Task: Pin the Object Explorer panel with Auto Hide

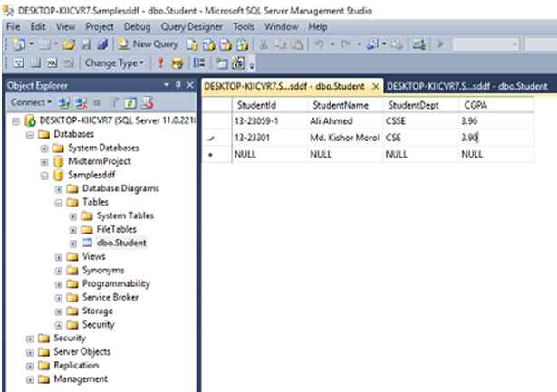Action: pos(178,85)
